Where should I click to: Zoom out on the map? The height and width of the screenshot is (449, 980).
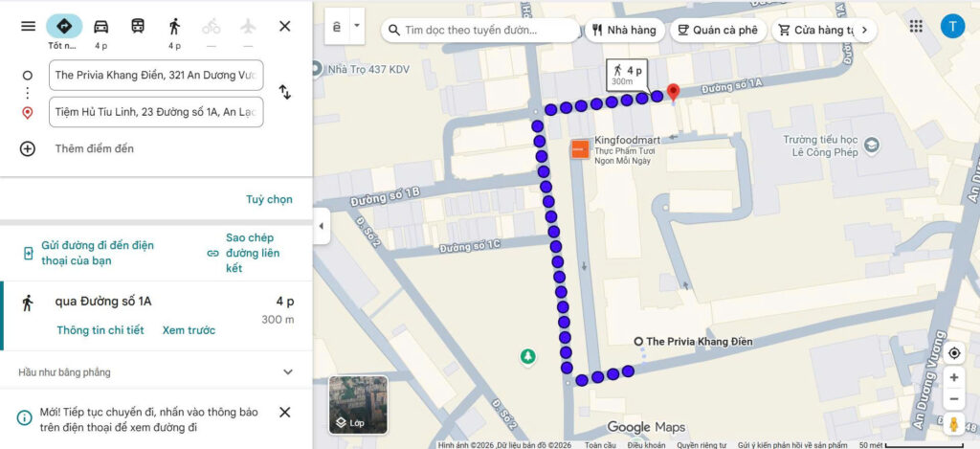tap(954, 399)
